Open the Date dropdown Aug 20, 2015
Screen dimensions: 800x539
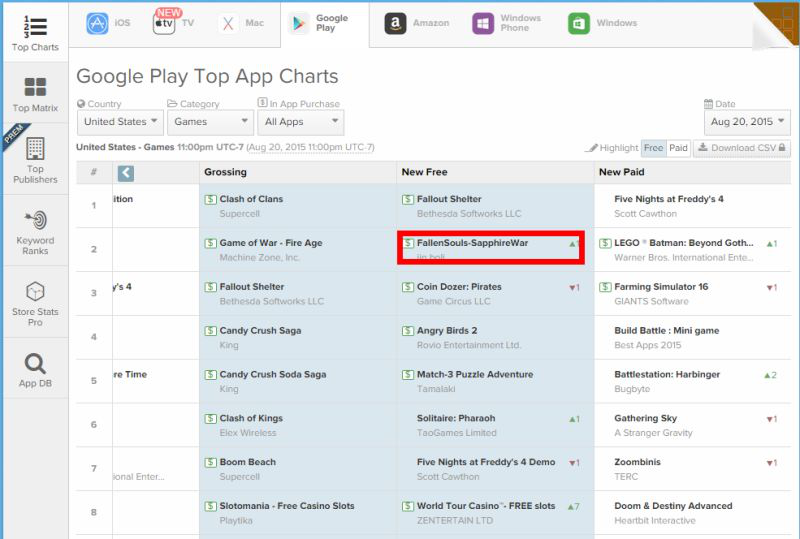747,122
